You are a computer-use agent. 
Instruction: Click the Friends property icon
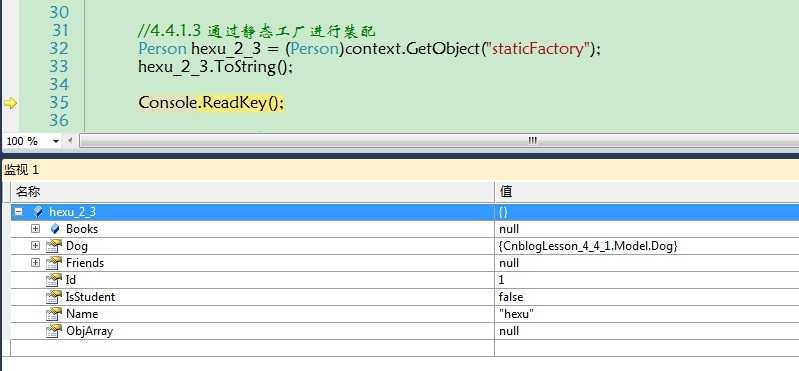pyautogui.click(x=54, y=263)
